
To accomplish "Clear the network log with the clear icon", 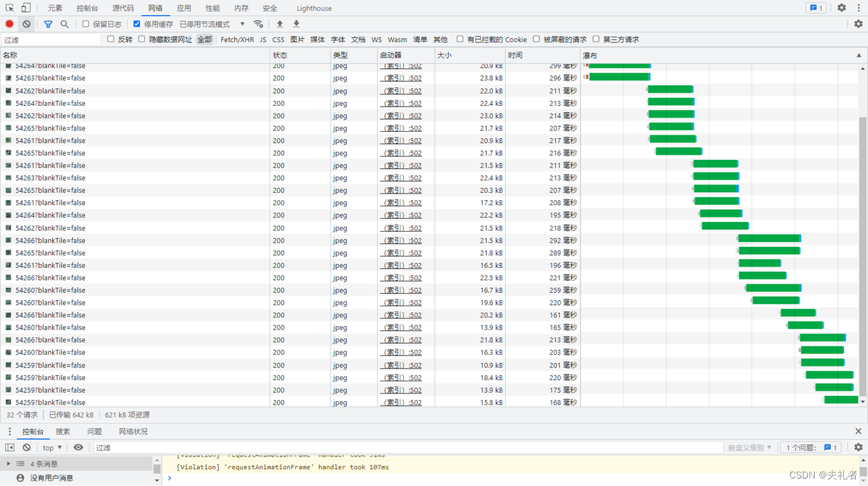I will tap(27, 24).
